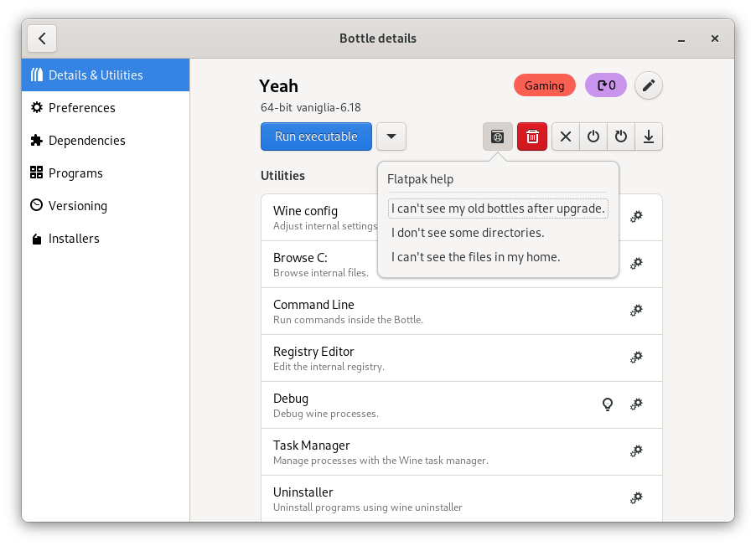Image resolution: width=756 pixels, height=546 pixels.
Task: Click the download backup arrow icon
Action: [649, 136]
